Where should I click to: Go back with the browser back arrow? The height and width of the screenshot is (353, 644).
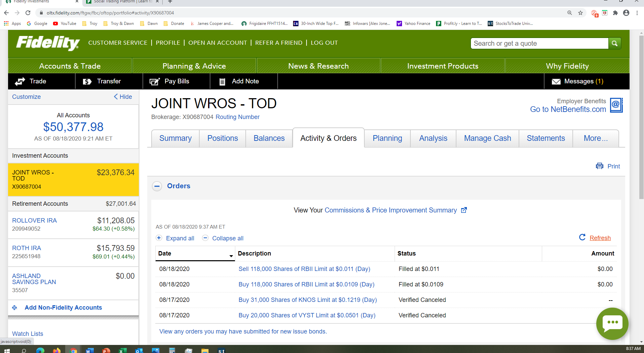(6, 13)
